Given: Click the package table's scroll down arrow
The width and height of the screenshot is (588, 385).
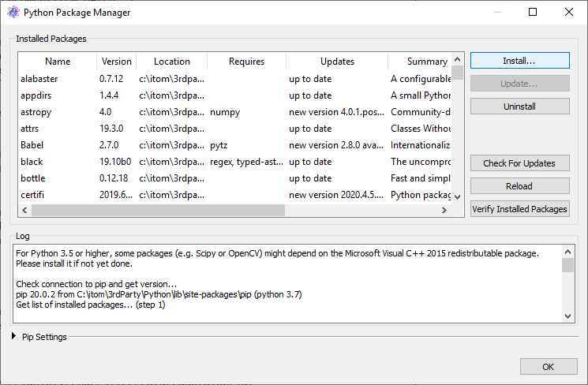Looking at the screenshot, I should pyautogui.click(x=457, y=196).
